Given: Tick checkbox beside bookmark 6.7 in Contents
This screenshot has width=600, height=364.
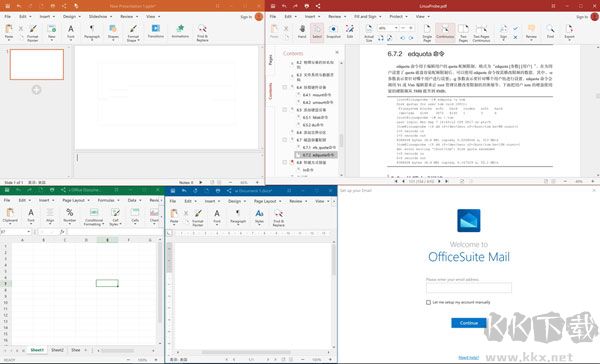Looking at the screenshot, I should [285, 140].
